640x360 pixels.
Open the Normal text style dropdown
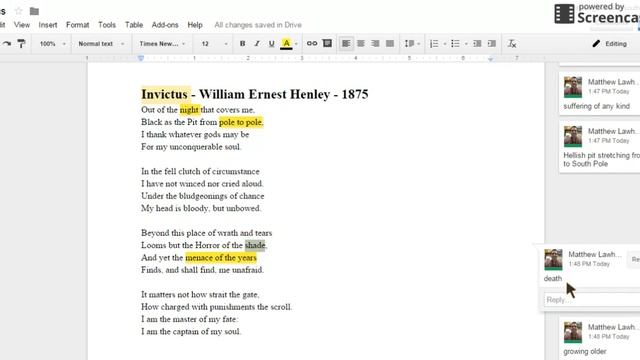coord(101,44)
